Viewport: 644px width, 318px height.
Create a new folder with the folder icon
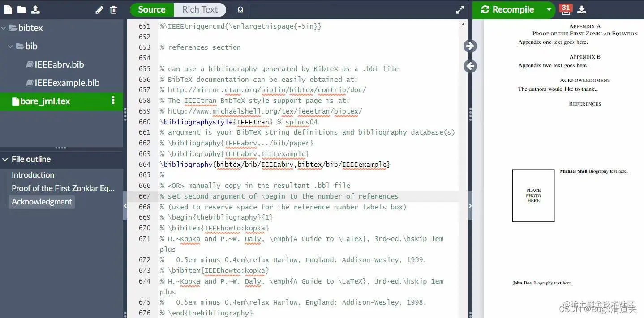click(21, 9)
